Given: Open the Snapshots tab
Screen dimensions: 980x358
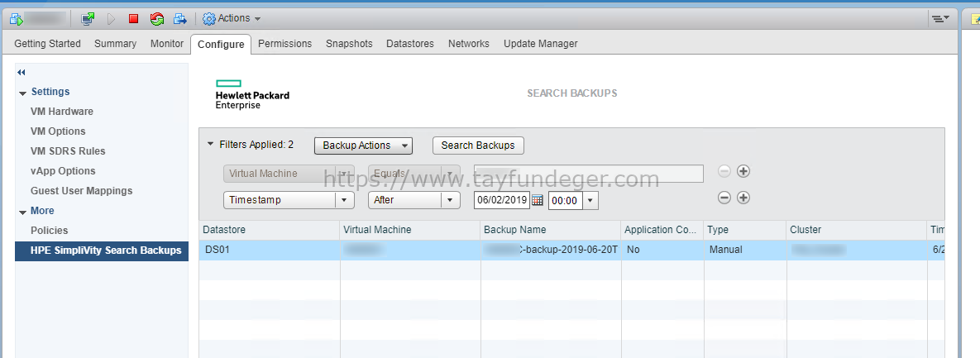Looking at the screenshot, I should click(349, 44).
